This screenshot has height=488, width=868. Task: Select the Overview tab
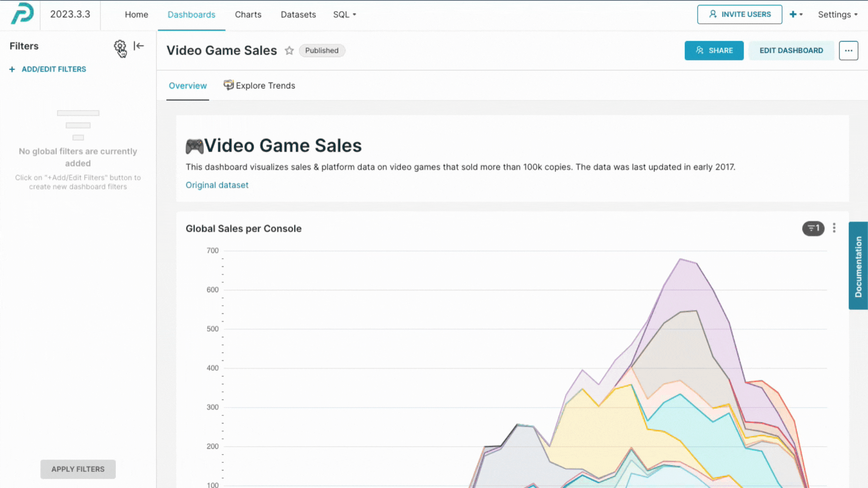(188, 85)
